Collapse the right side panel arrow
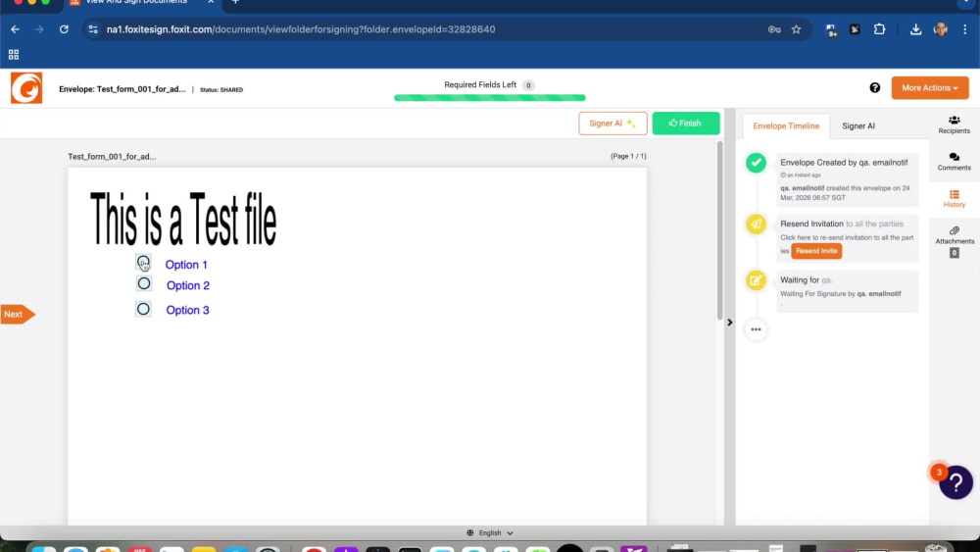The image size is (980, 552). pyautogui.click(x=729, y=323)
